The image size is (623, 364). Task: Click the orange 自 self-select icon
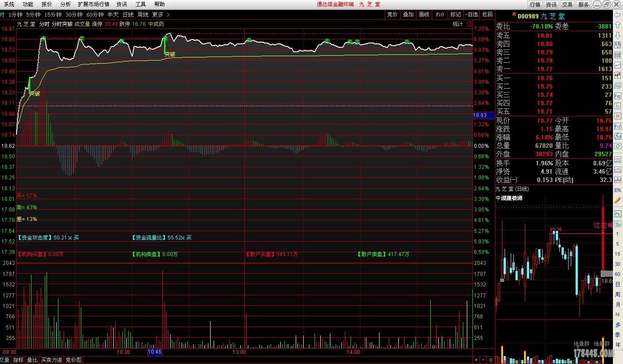tap(618, 115)
